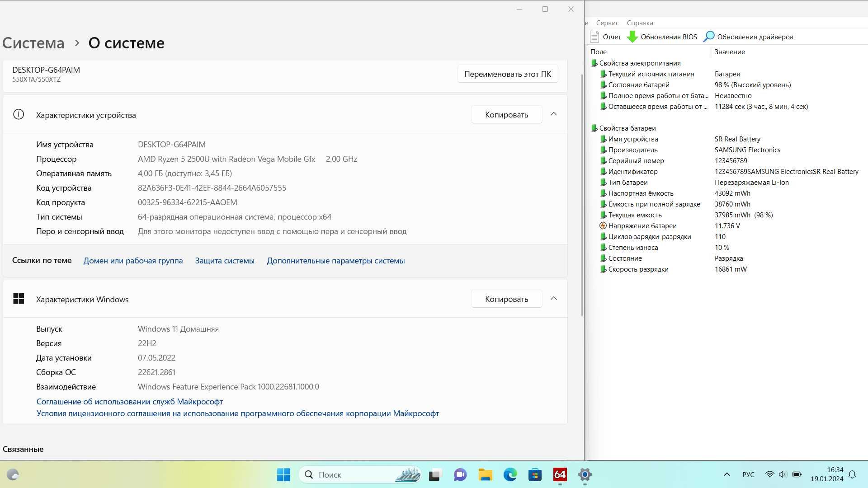Open Task View from the taskbar

434,474
